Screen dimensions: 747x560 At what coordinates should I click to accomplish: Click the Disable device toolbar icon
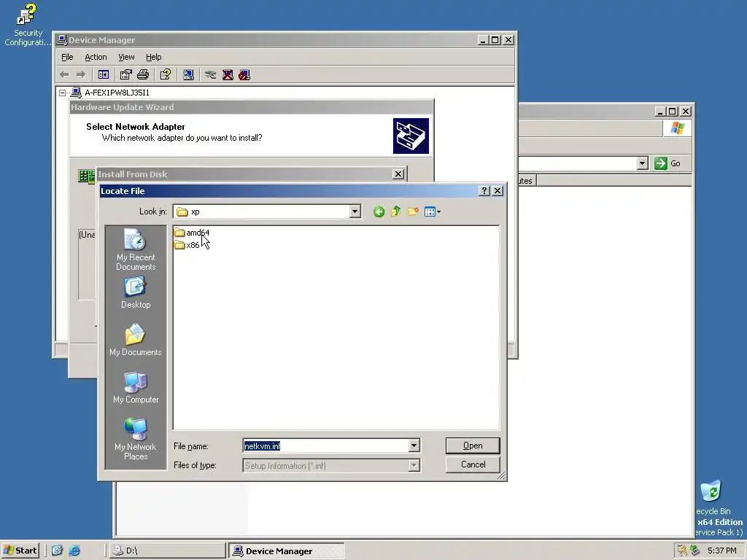(x=244, y=75)
